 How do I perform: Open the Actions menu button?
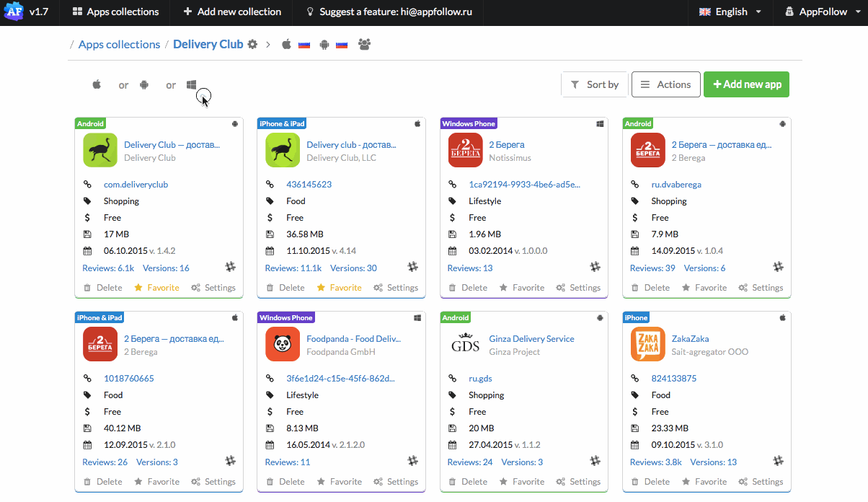666,84
